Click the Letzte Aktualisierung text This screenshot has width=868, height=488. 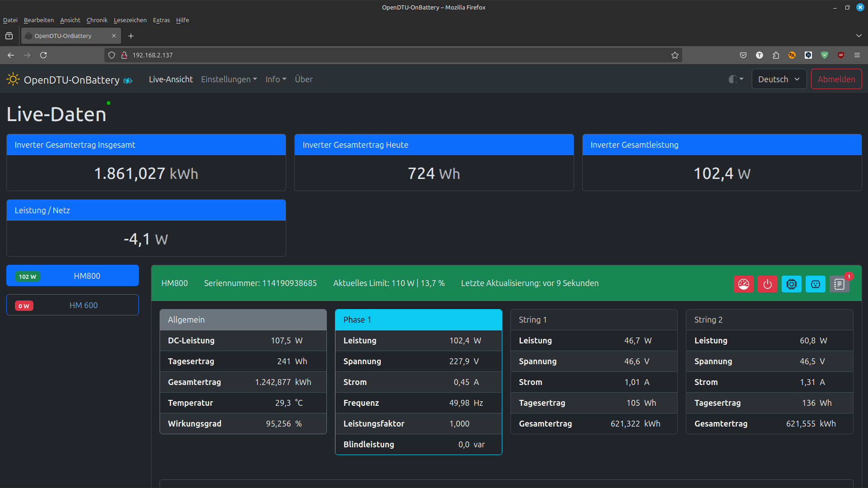(530, 283)
